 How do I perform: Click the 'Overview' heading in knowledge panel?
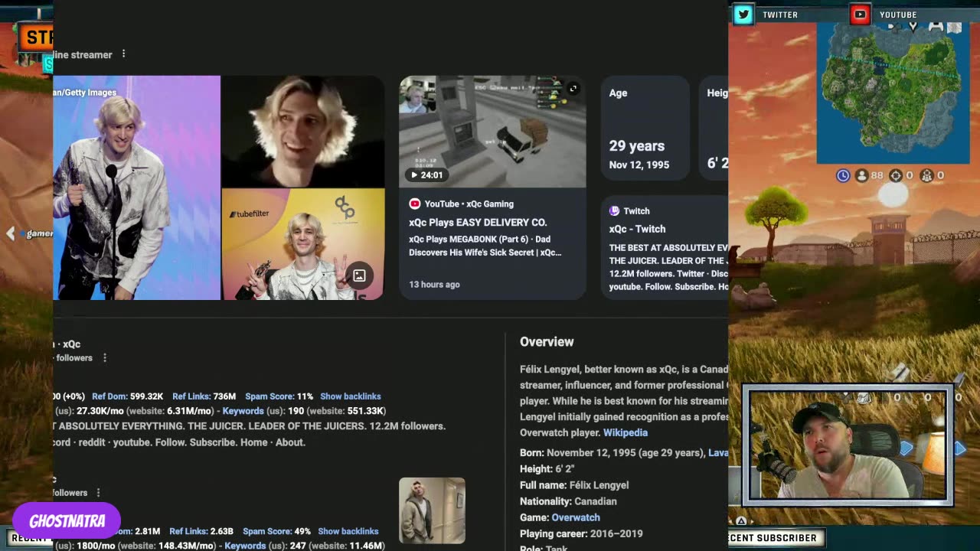(x=547, y=342)
